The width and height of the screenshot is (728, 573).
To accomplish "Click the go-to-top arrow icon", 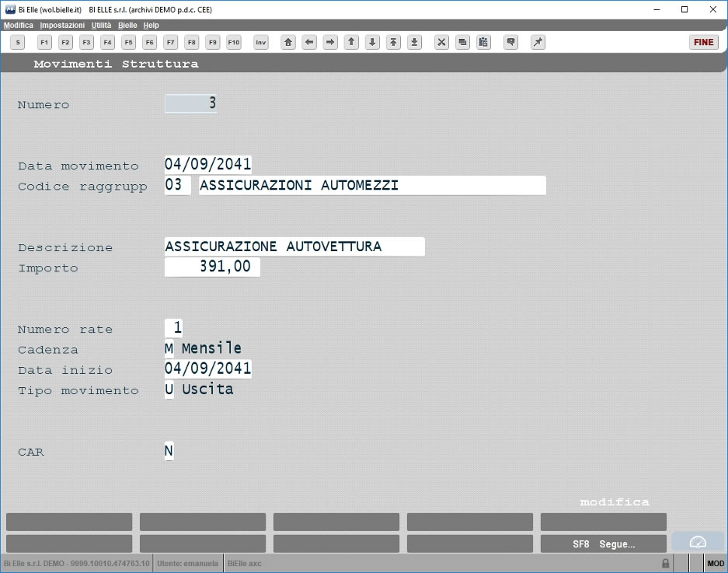I will 393,42.
